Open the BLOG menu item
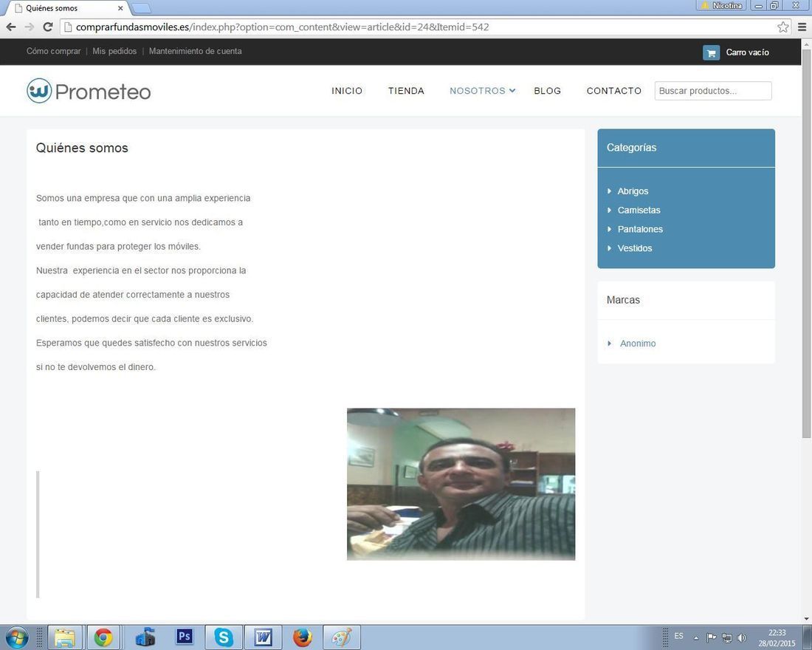Viewport: 812px width, 650px height. click(548, 91)
